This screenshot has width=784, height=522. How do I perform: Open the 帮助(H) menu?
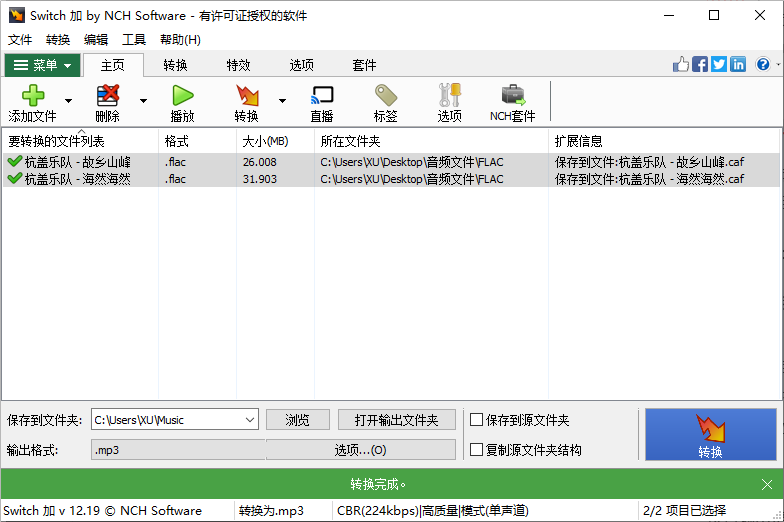[x=180, y=40]
